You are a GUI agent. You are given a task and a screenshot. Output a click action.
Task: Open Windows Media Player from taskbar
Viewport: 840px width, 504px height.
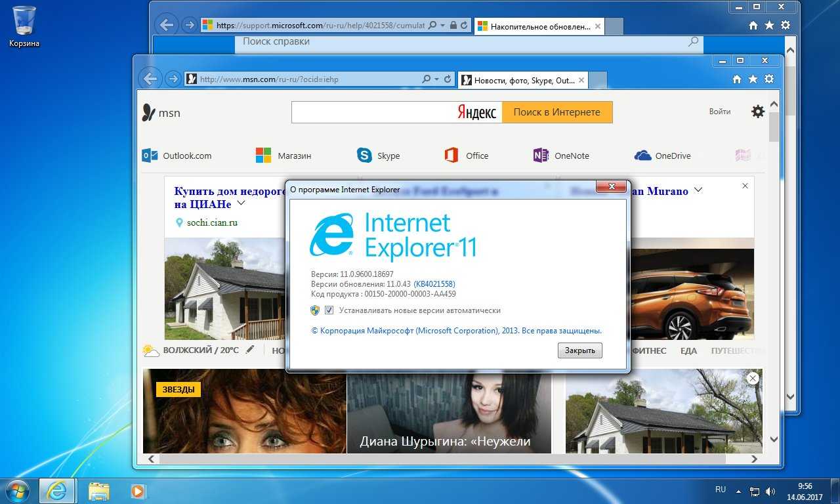click(x=137, y=491)
